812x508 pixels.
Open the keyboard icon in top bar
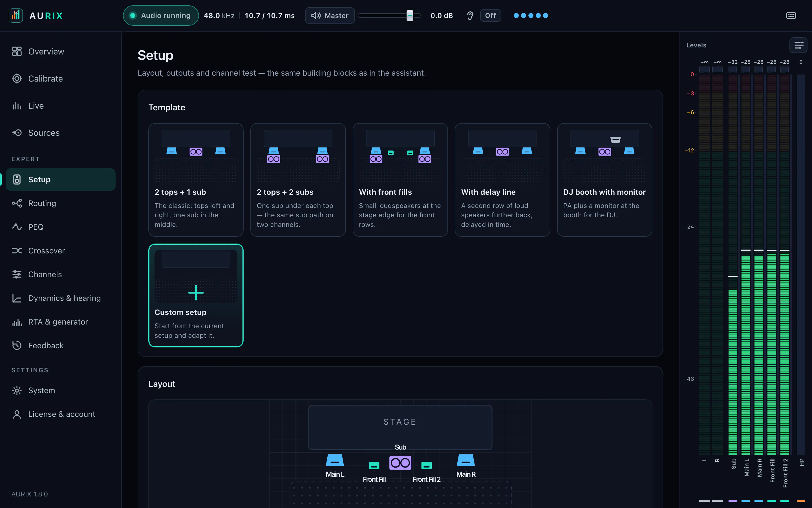tap(791, 16)
